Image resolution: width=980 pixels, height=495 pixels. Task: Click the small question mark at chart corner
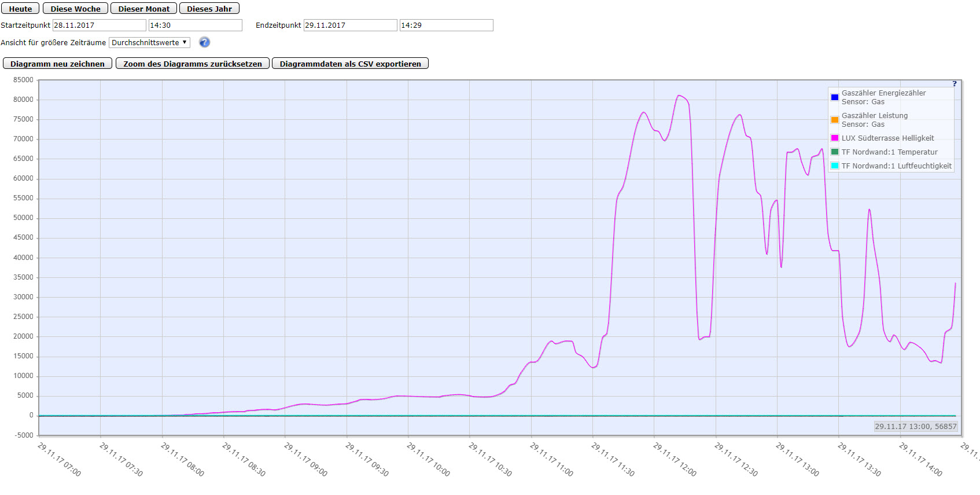coord(955,84)
